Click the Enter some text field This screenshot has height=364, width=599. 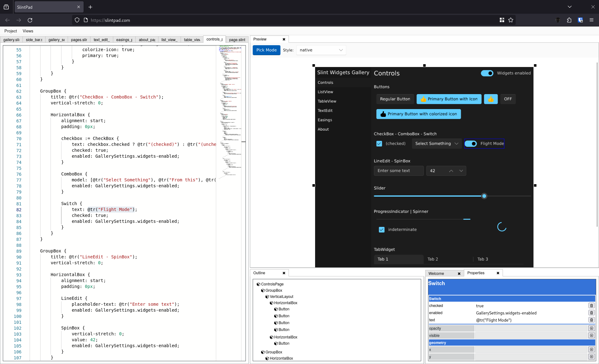coord(398,171)
